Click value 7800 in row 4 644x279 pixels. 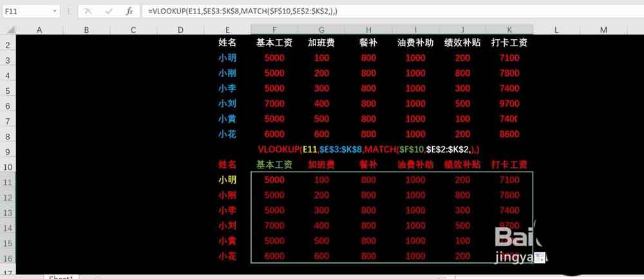[509, 73]
